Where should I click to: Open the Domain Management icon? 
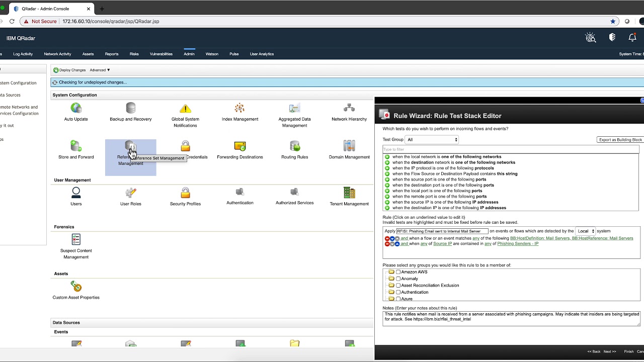pos(349,146)
